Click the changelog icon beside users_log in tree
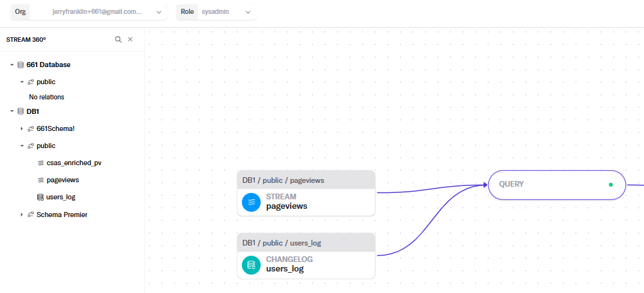This screenshot has height=293, width=644. coord(40,197)
